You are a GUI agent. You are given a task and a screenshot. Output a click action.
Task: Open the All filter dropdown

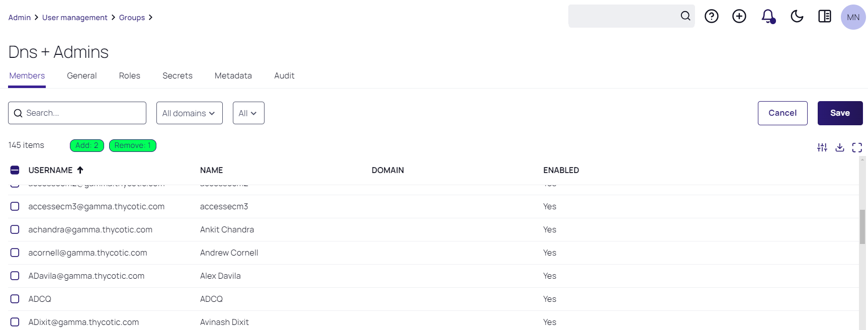tap(248, 113)
